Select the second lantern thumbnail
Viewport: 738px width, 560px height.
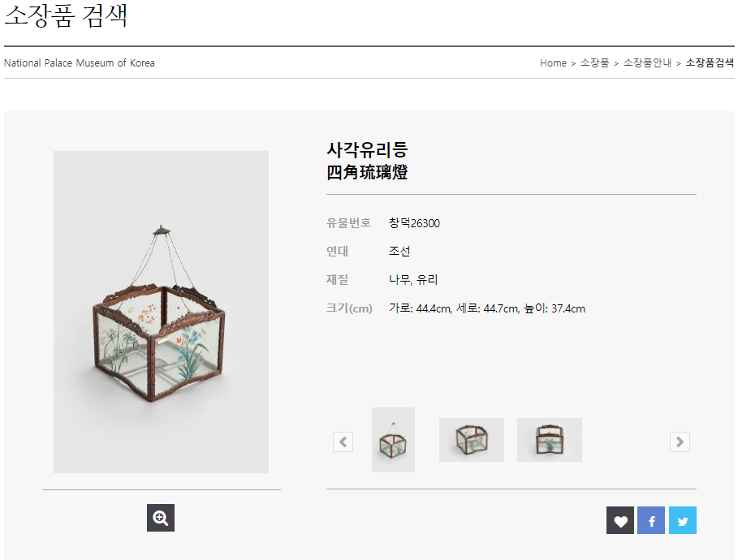(472, 440)
